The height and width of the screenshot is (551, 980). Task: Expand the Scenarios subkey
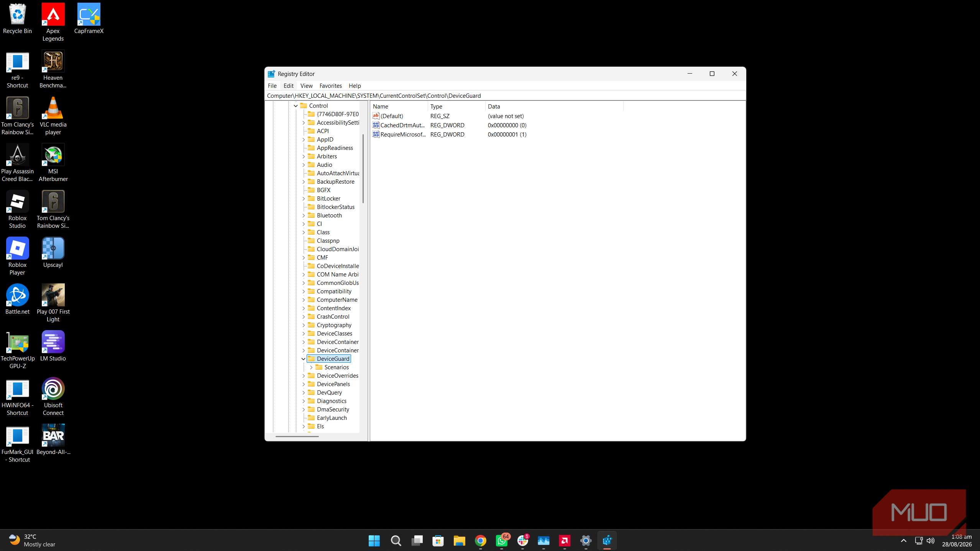click(x=311, y=367)
